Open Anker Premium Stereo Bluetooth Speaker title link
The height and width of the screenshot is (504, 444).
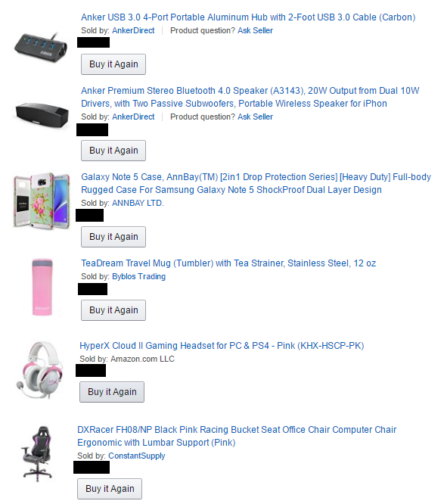click(250, 97)
